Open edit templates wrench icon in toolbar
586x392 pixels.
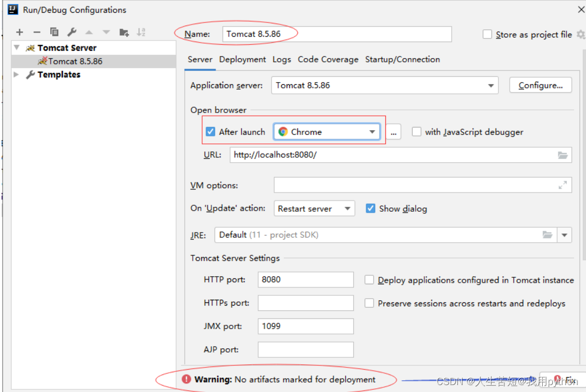tap(72, 32)
